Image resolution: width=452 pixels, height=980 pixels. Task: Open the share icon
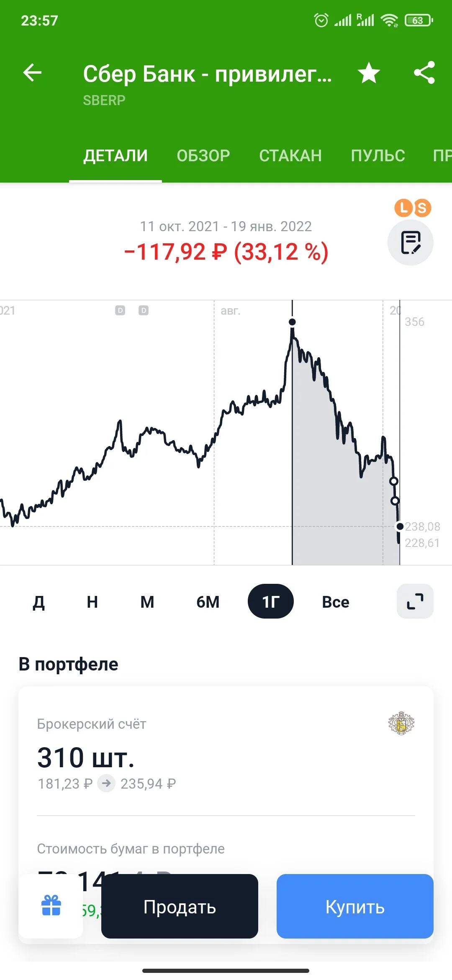pos(424,72)
